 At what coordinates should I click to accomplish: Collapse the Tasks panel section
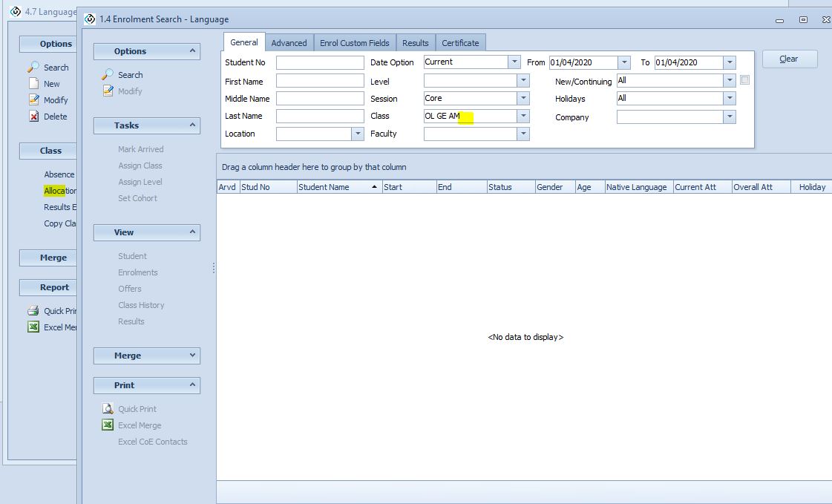[193, 125]
